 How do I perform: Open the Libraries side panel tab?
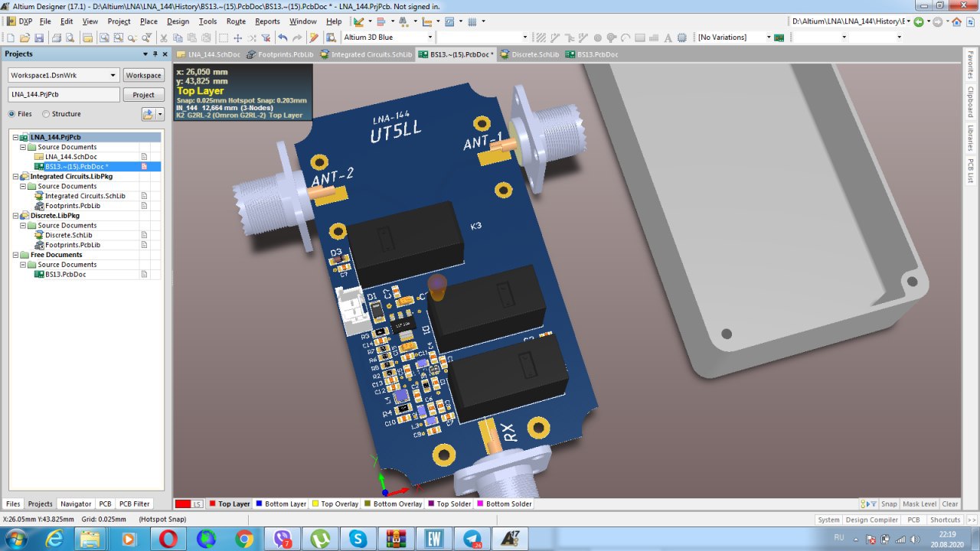click(970, 138)
